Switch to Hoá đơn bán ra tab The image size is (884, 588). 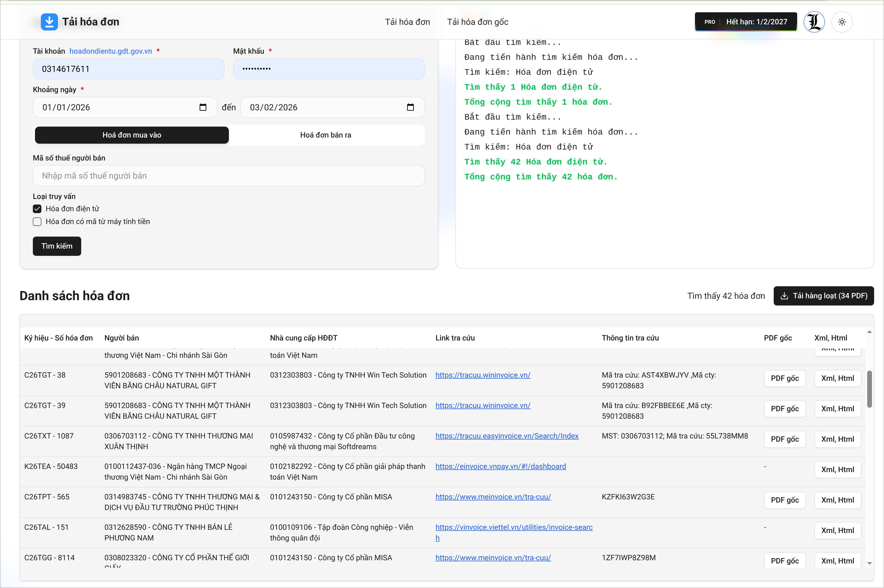point(326,135)
